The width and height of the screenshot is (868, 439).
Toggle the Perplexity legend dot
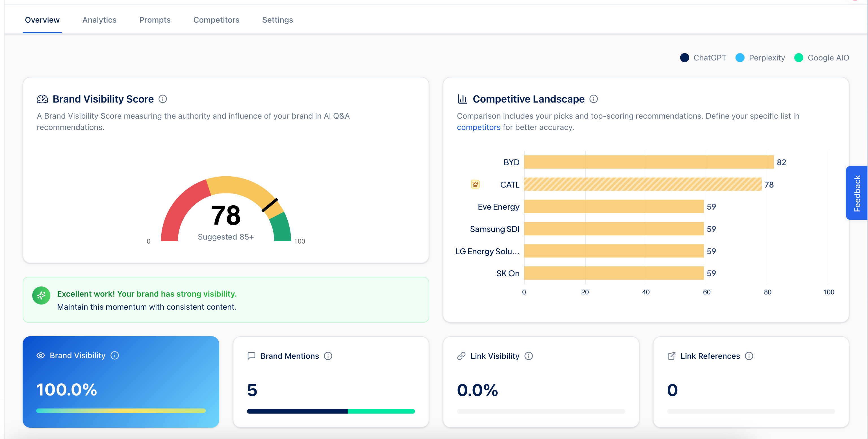[740, 58]
